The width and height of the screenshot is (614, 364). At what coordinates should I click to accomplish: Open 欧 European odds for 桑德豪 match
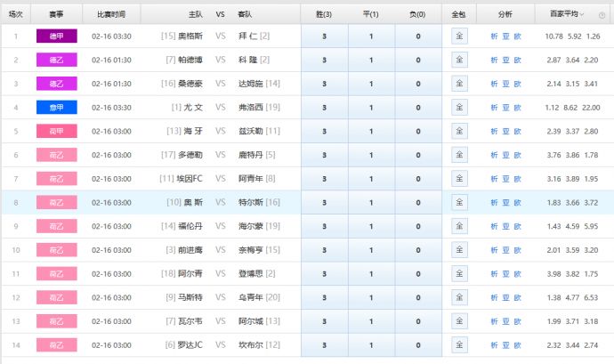(x=518, y=84)
